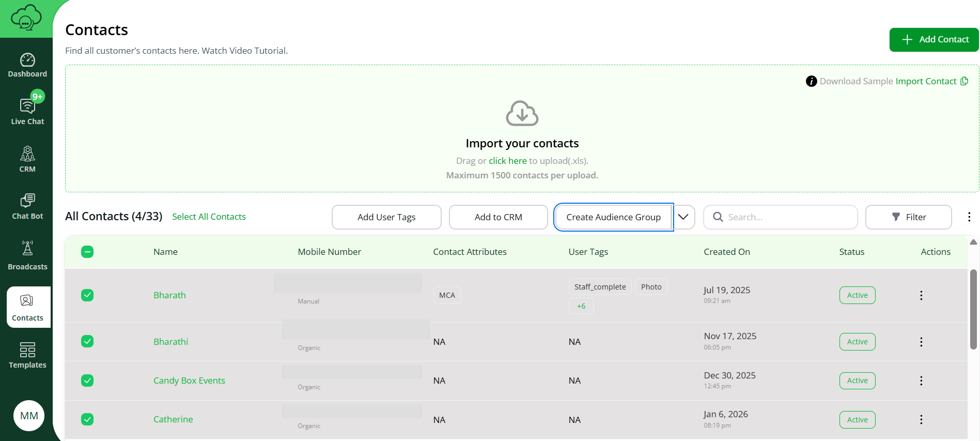Click the cloud download import icon
This screenshot has height=441, width=980.
click(522, 114)
